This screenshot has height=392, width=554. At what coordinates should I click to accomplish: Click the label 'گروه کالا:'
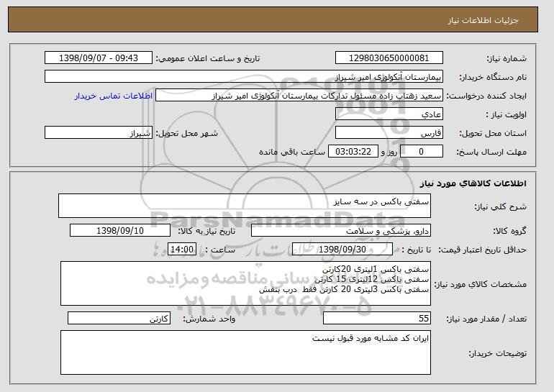510,232
